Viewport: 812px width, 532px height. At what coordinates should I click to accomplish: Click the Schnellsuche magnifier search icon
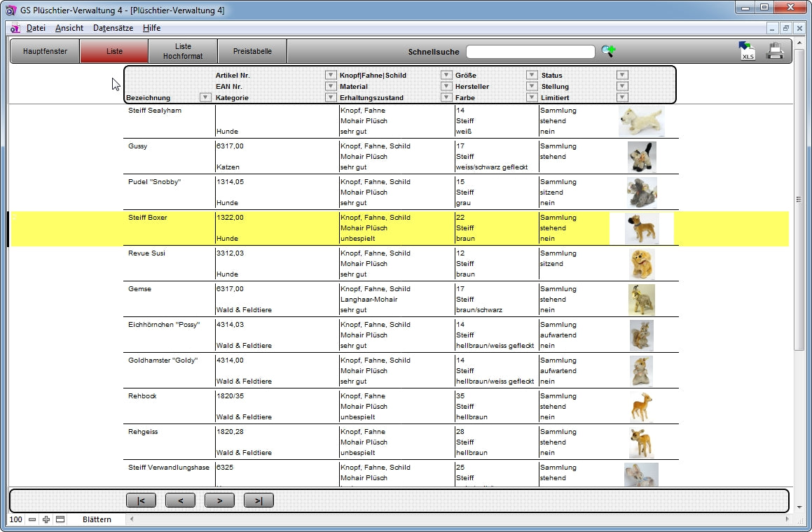click(x=608, y=51)
